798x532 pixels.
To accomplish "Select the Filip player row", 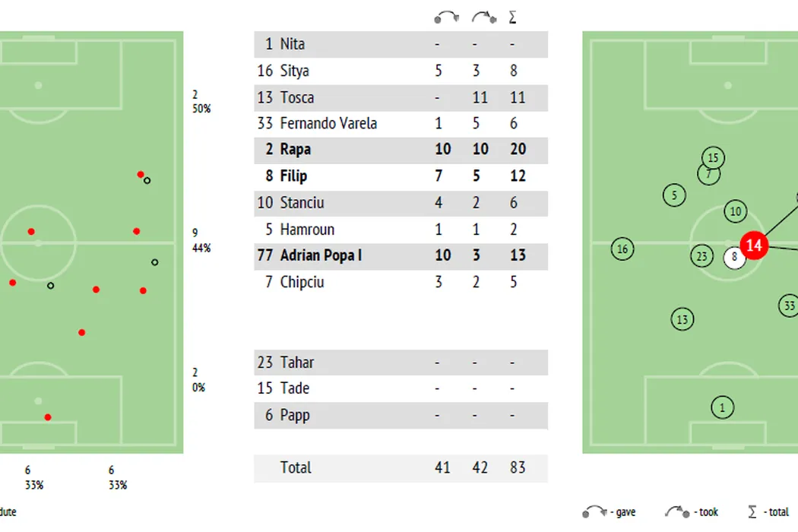I will (401, 176).
